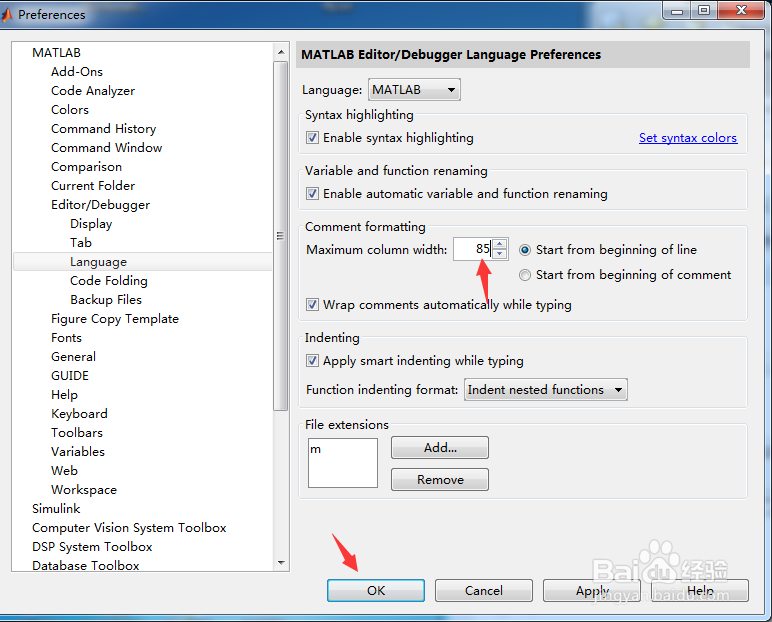Click the MATLAB logo in title bar
772x622 pixels.
pos(6,15)
